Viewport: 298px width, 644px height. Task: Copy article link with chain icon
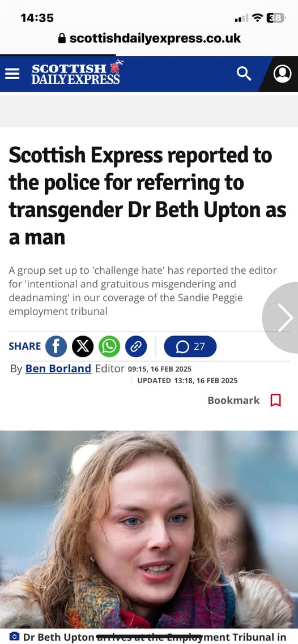click(136, 346)
